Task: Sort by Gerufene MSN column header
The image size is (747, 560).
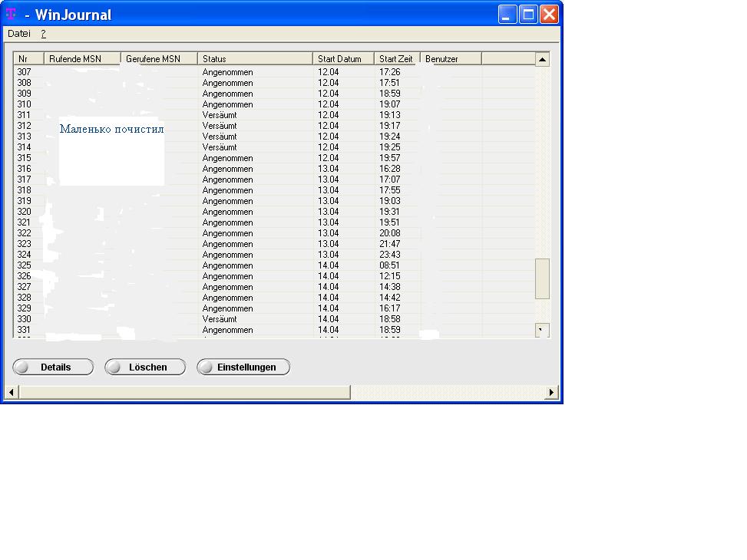Action: (x=159, y=59)
